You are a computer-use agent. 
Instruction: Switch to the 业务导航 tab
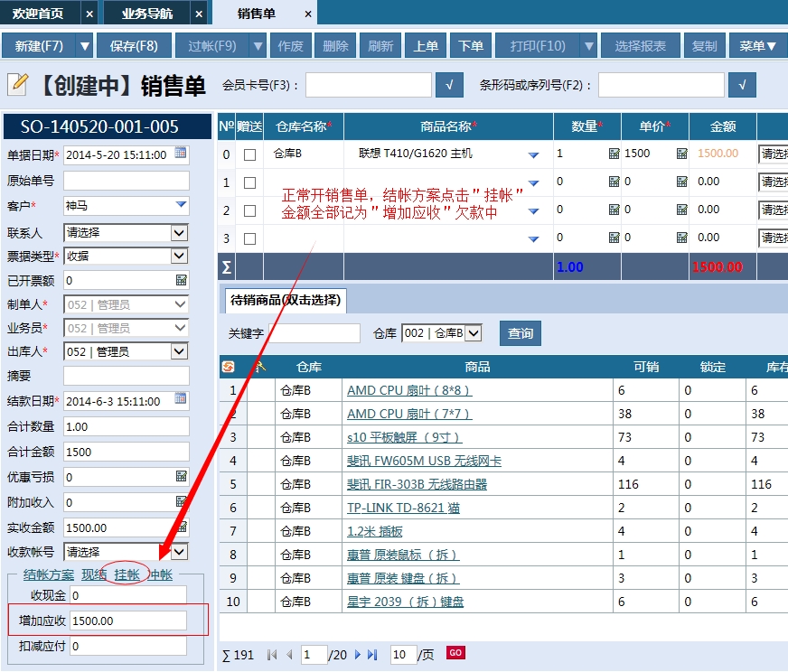[149, 13]
